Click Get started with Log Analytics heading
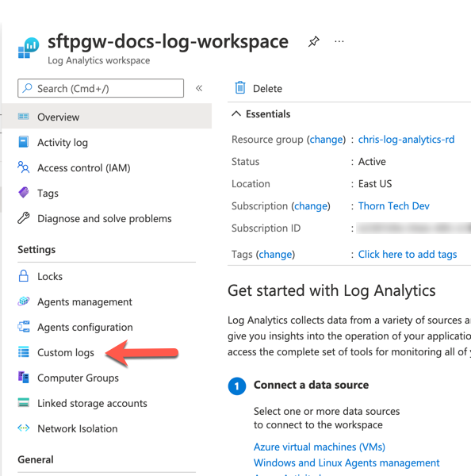The height and width of the screenshot is (476, 471). tap(331, 291)
